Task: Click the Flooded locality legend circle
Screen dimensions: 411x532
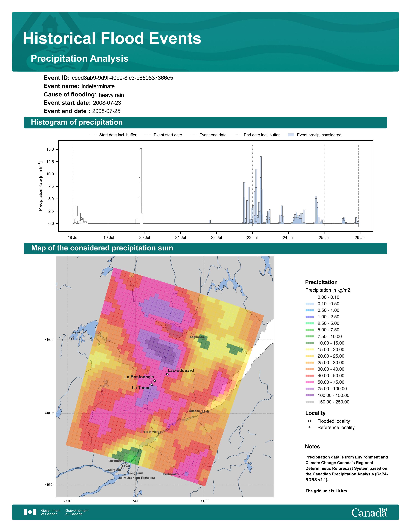Action: [x=309, y=421]
